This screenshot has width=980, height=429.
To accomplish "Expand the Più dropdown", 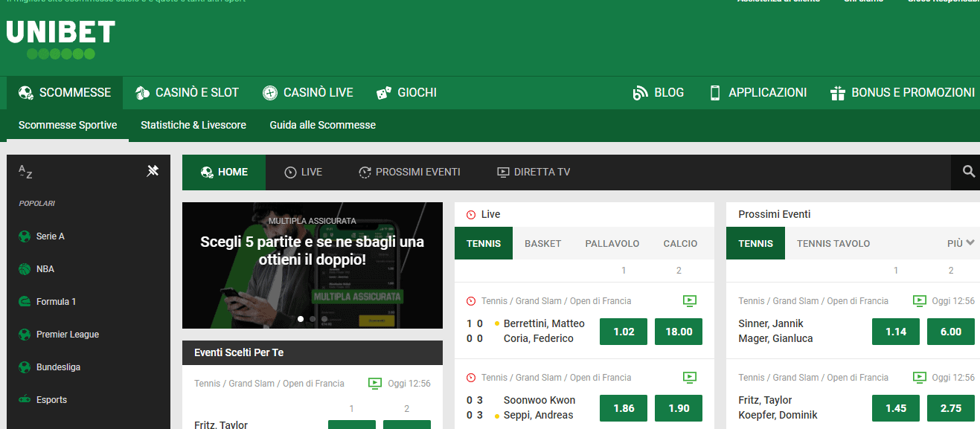I will pyautogui.click(x=961, y=243).
